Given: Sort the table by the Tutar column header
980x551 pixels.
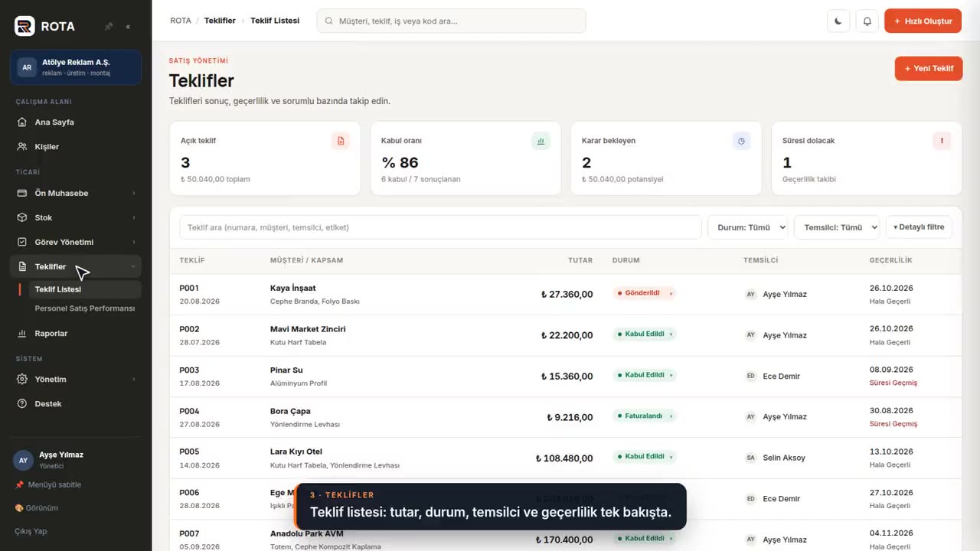Looking at the screenshot, I should [580, 260].
